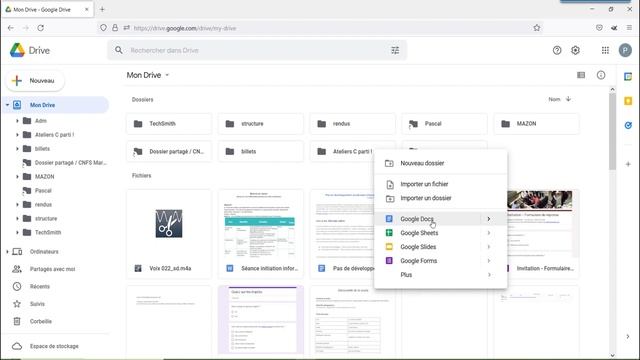Open the browser hamburger menu
This screenshot has width=640, height=360.
point(629,28)
